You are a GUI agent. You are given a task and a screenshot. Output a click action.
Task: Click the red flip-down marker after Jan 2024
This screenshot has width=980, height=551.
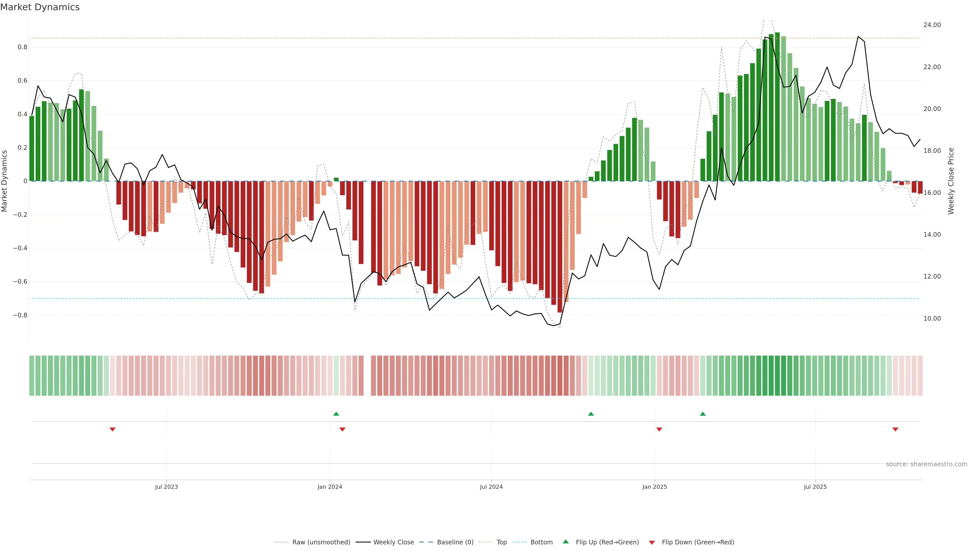pyautogui.click(x=342, y=429)
